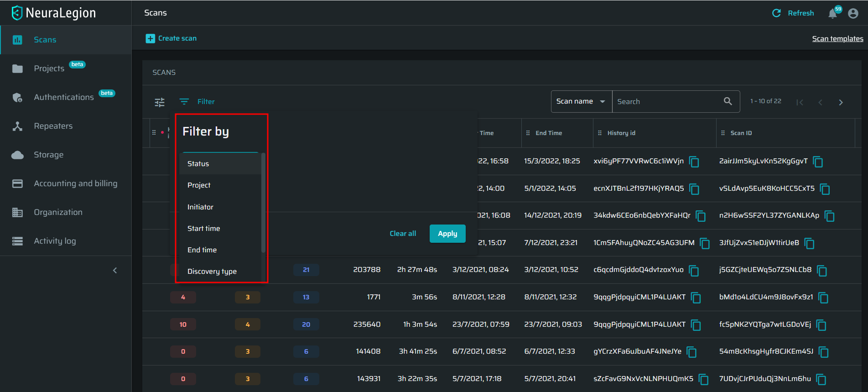Click the search magnifier icon
The width and height of the screenshot is (868, 392).
point(728,101)
